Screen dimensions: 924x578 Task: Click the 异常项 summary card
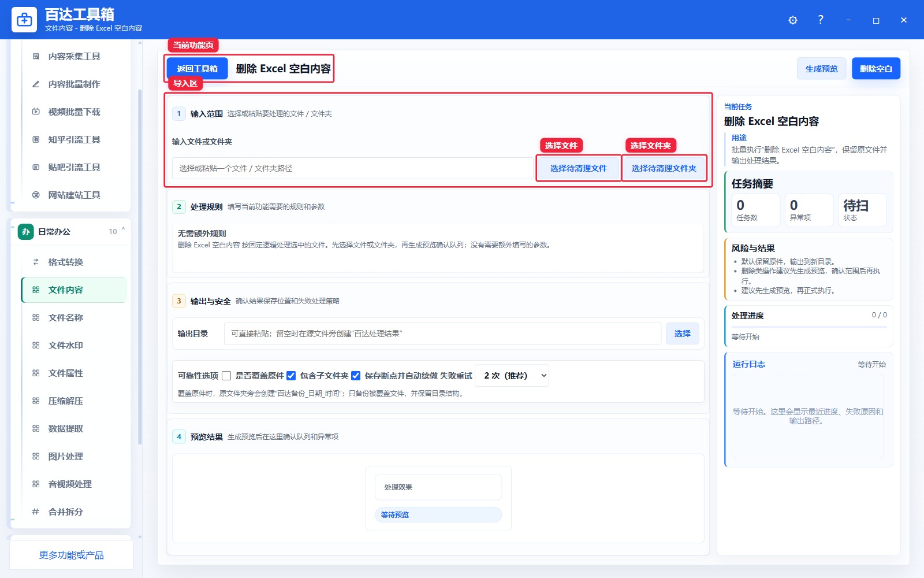pos(808,210)
